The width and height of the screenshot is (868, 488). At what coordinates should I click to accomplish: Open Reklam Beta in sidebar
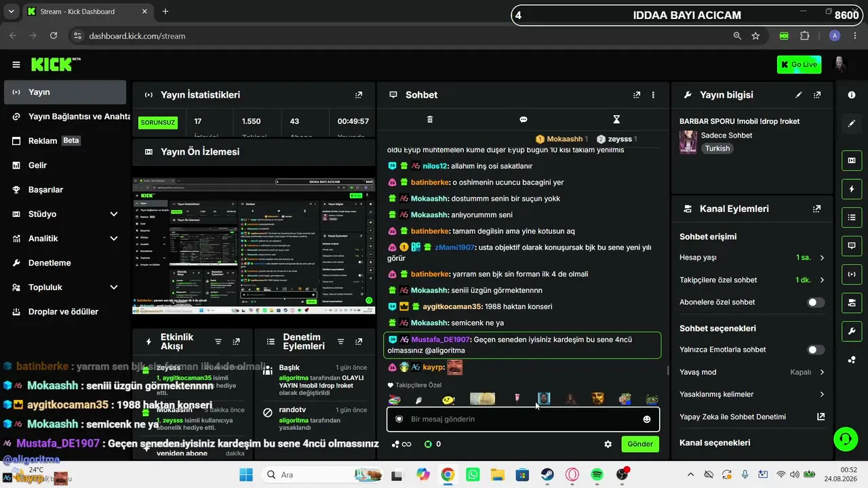65,141
